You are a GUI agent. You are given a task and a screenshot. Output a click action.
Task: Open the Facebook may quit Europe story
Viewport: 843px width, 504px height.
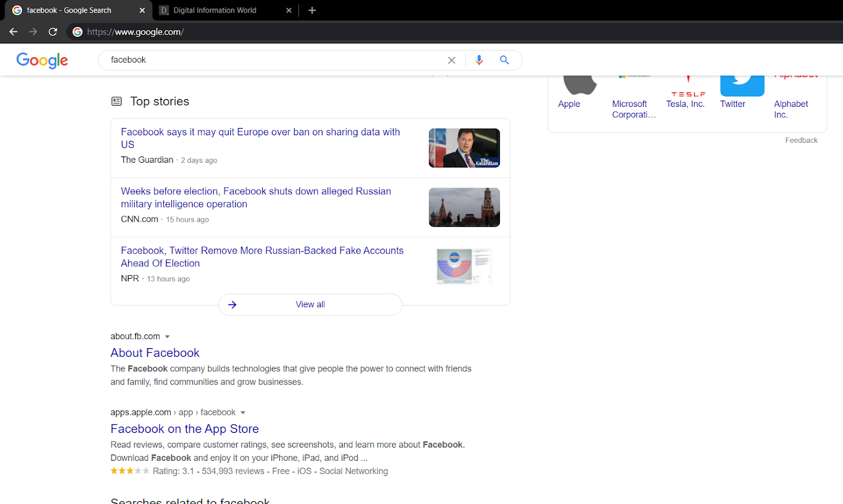(260, 138)
